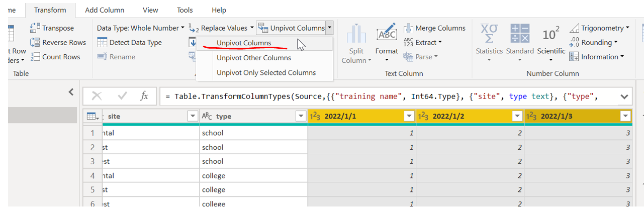Open the Help tab
The width and height of the screenshot is (644, 208).
pos(219,10)
